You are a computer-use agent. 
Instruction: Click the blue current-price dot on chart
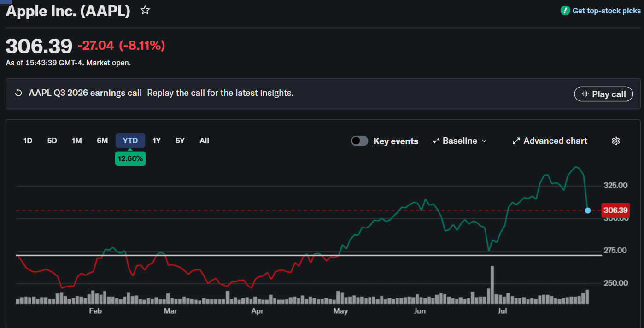pos(588,211)
